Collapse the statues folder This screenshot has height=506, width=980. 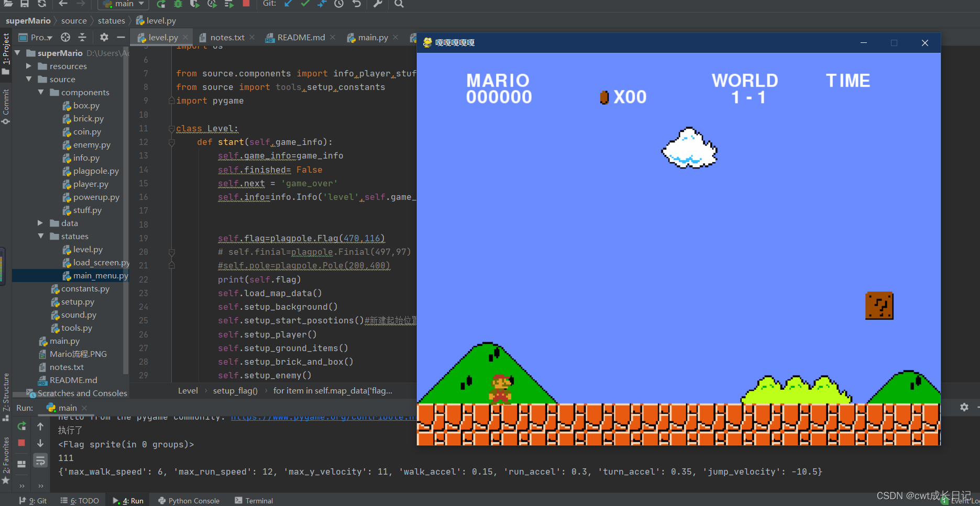[x=41, y=236]
